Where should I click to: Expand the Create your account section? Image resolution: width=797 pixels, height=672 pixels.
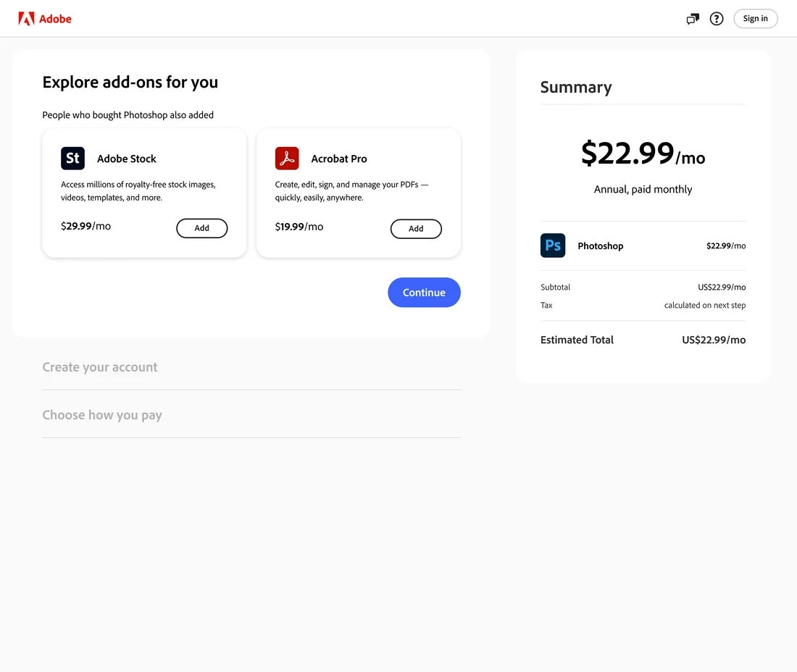point(251,367)
